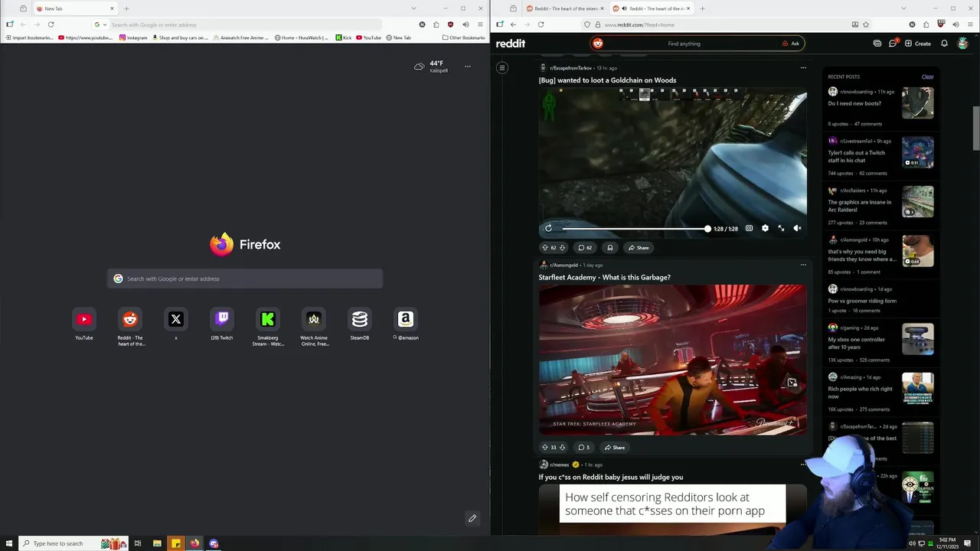Click Share on the Goldchain post
The image size is (980, 551).
638,247
